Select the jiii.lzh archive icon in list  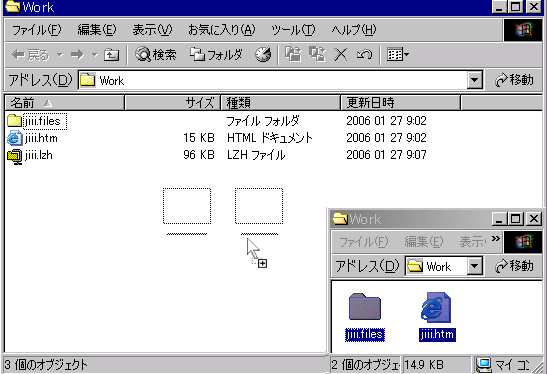(15, 156)
